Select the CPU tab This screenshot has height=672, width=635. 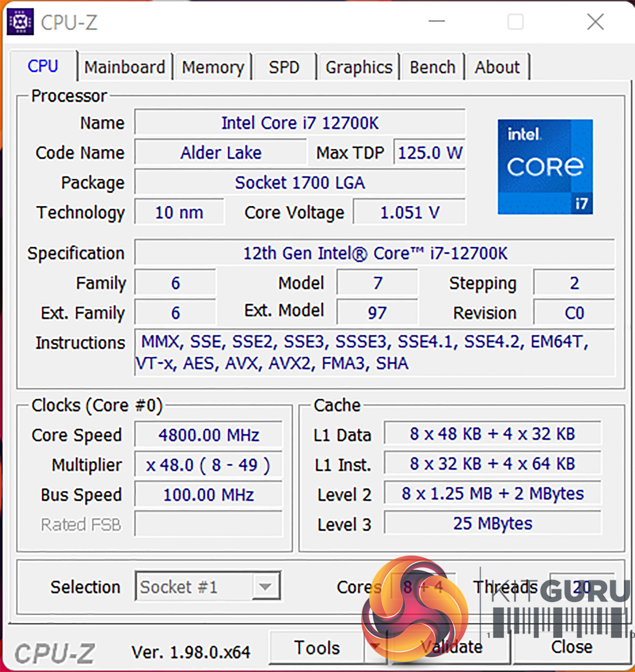[x=43, y=66]
